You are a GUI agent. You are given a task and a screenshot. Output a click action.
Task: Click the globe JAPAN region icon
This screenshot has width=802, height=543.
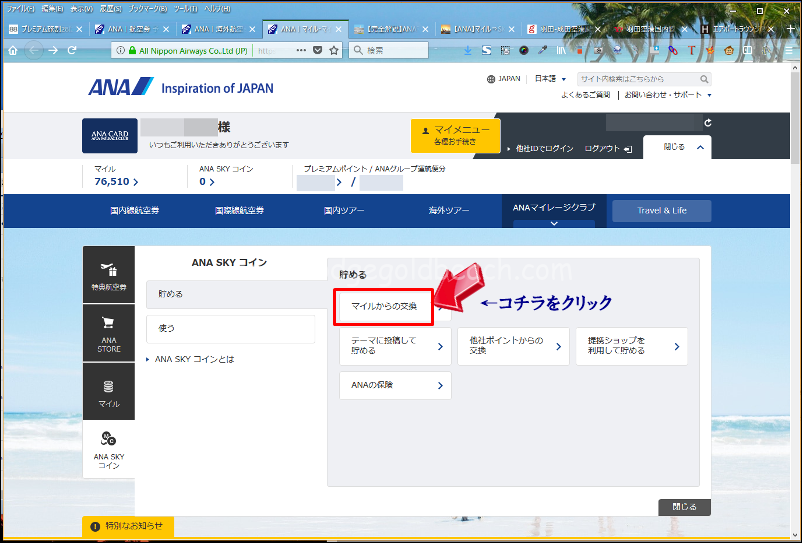pyautogui.click(x=491, y=79)
